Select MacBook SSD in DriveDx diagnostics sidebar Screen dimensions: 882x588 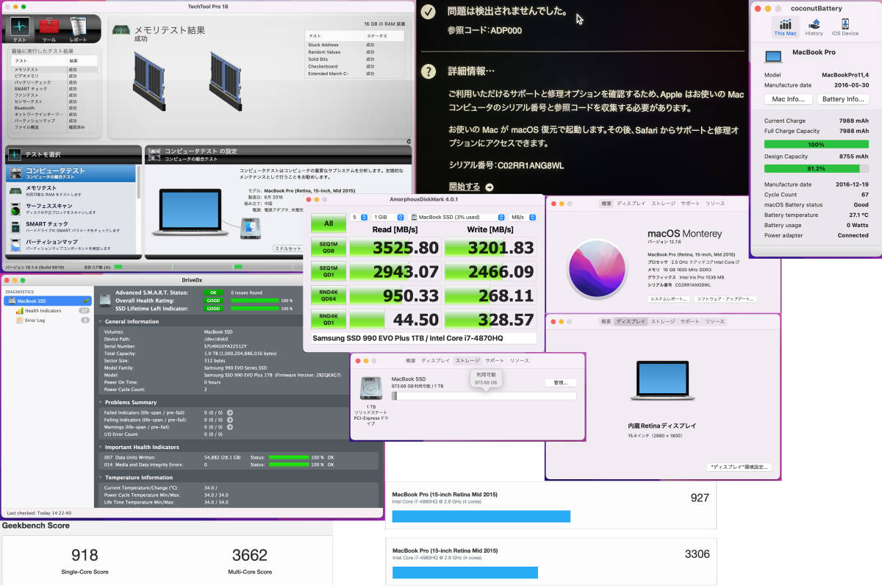click(x=47, y=301)
